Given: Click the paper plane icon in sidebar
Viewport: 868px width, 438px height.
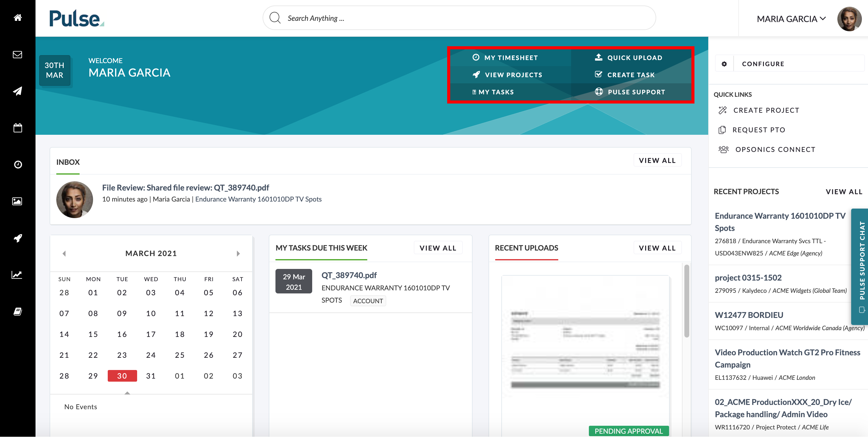Looking at the screenshot, I should (17, 91).
